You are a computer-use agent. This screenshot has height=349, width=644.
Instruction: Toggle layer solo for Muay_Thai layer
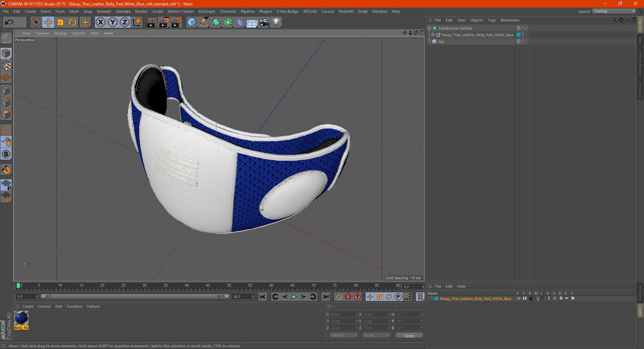pyautogui.click(x=519, y=298)
